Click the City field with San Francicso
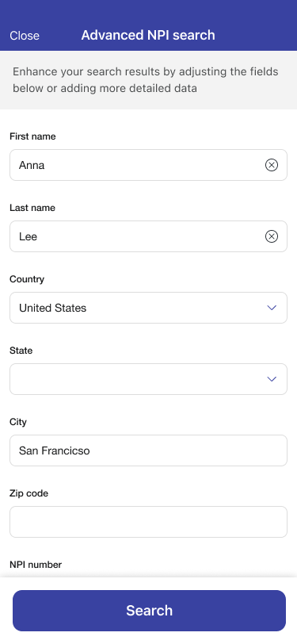 pos(149,450)
